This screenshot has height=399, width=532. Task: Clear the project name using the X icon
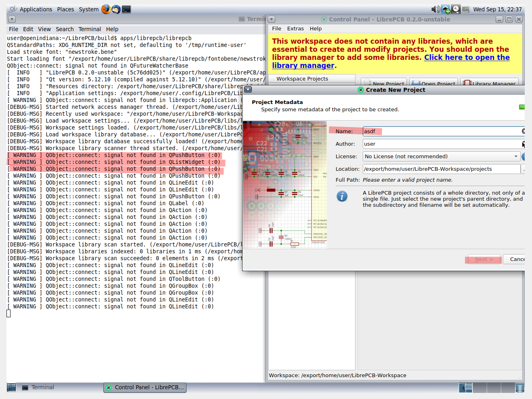[x=523, y=131]
